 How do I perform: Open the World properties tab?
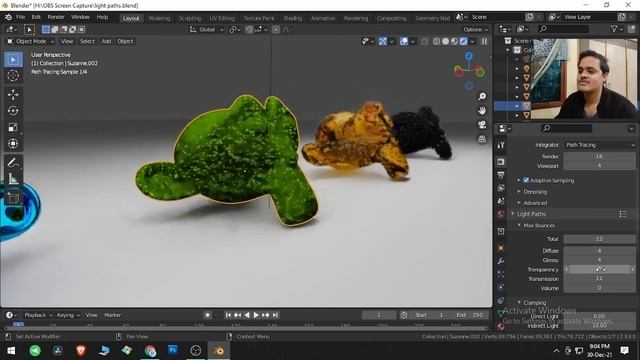[501, 214]
